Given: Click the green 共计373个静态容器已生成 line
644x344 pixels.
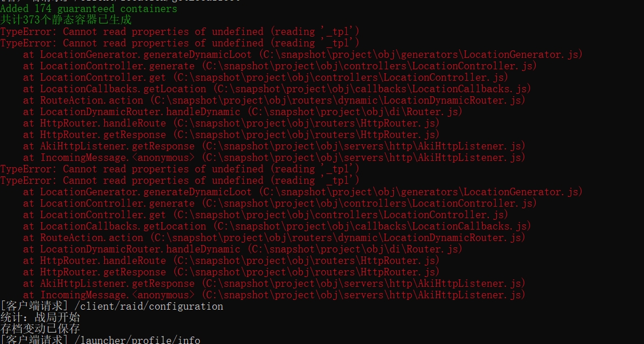Looking at the screenshot, I should [66, 20].
